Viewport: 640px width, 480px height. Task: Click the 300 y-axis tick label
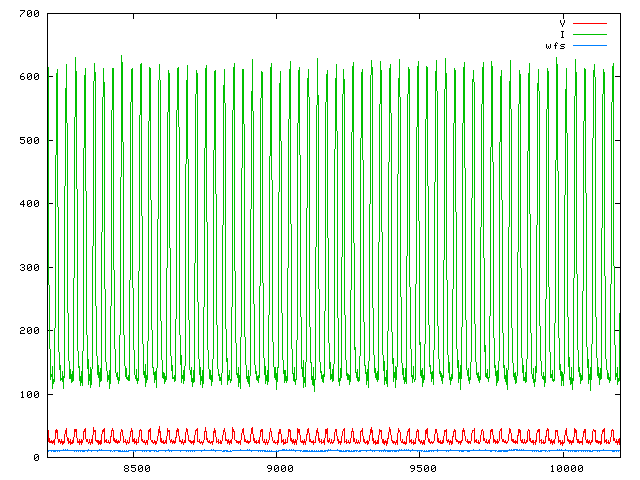click(28, 267)
